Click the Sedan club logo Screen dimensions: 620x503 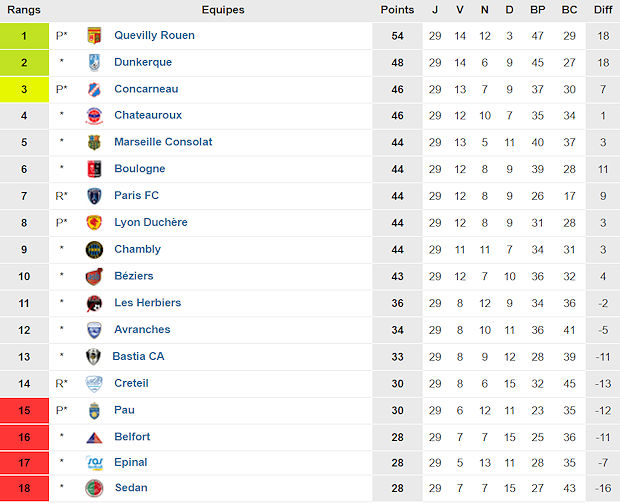point(95,488)
